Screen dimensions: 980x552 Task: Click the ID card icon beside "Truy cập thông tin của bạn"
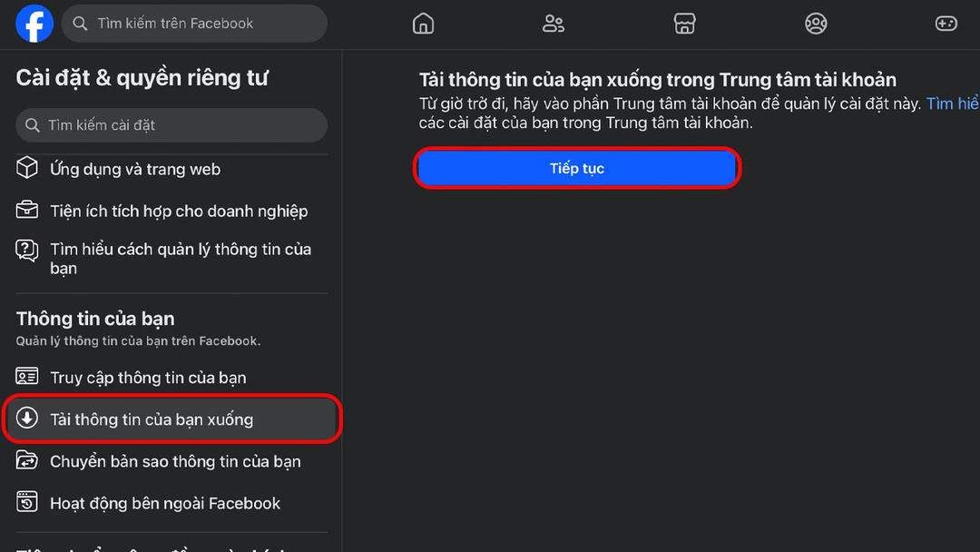[x=28, y=377]
